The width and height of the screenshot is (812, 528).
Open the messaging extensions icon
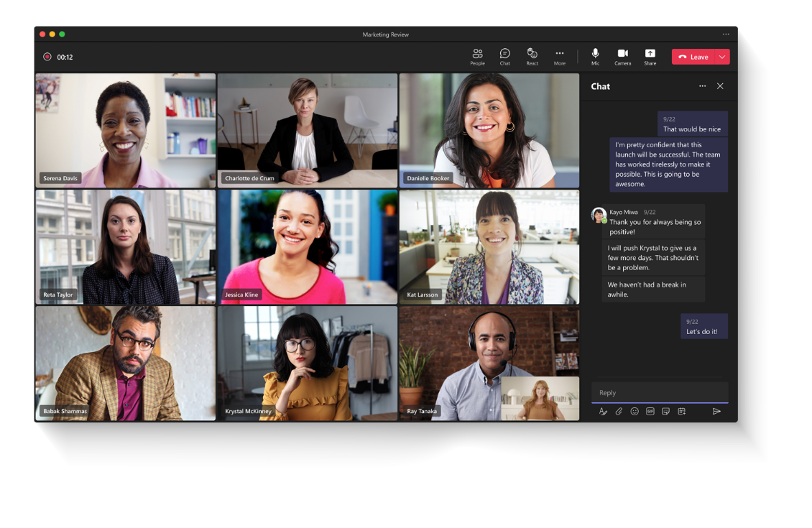point(681,412)
